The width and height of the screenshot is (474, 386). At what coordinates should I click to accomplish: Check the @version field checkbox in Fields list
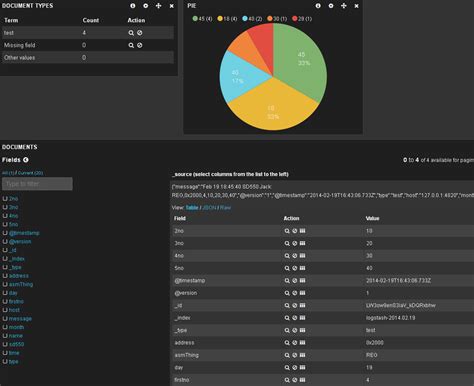(5, 241)
